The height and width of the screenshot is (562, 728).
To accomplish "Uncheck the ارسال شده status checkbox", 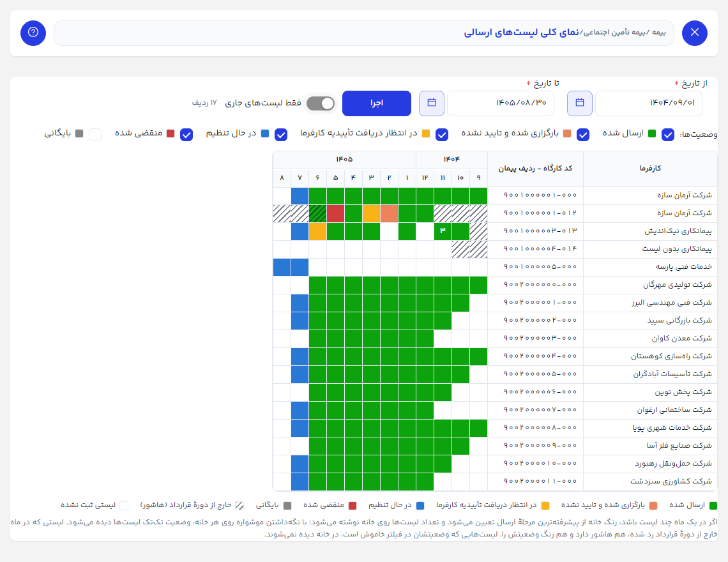I will pyautogui.click(x=667, y=135).
